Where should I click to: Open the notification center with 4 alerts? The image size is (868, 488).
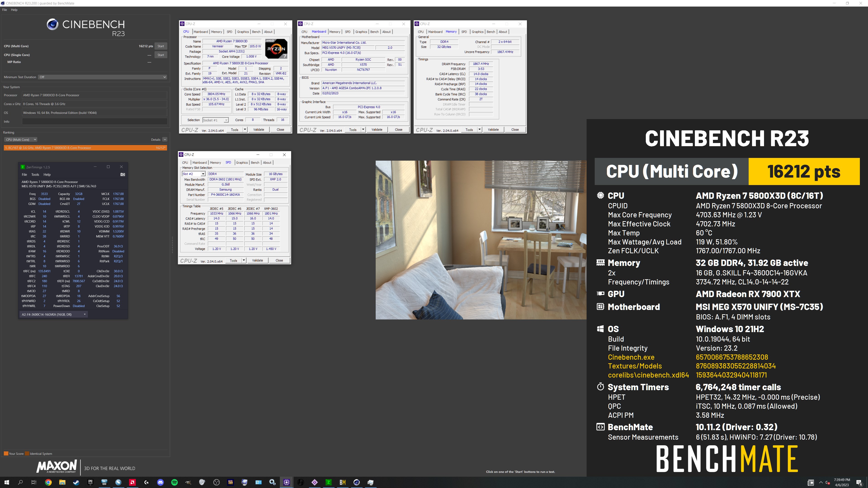coord(859,483)
